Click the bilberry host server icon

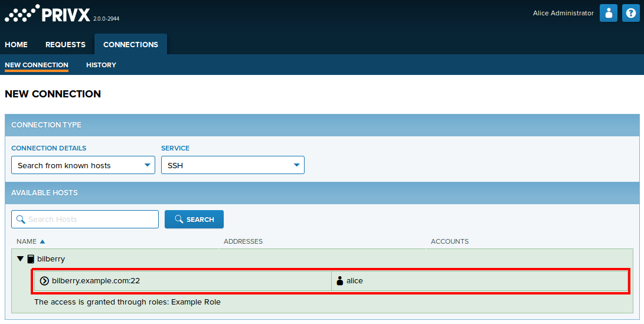point(31,259)
